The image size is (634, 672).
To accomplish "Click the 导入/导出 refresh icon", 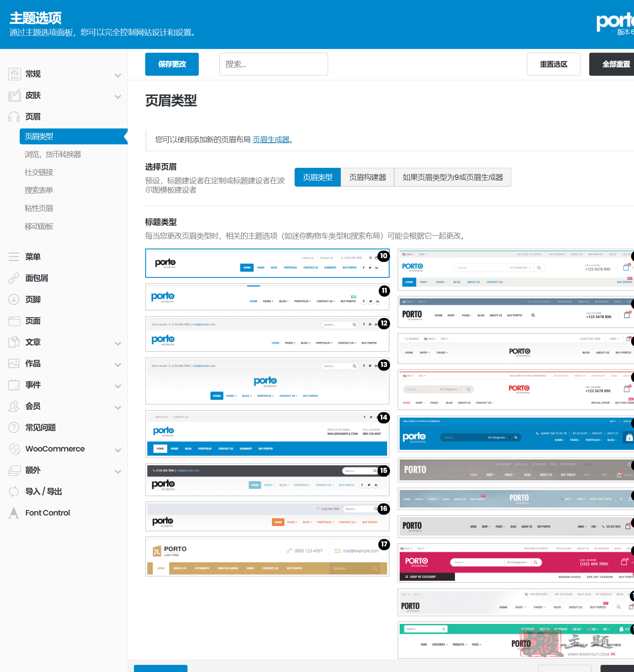I will [x=14, y=491].
